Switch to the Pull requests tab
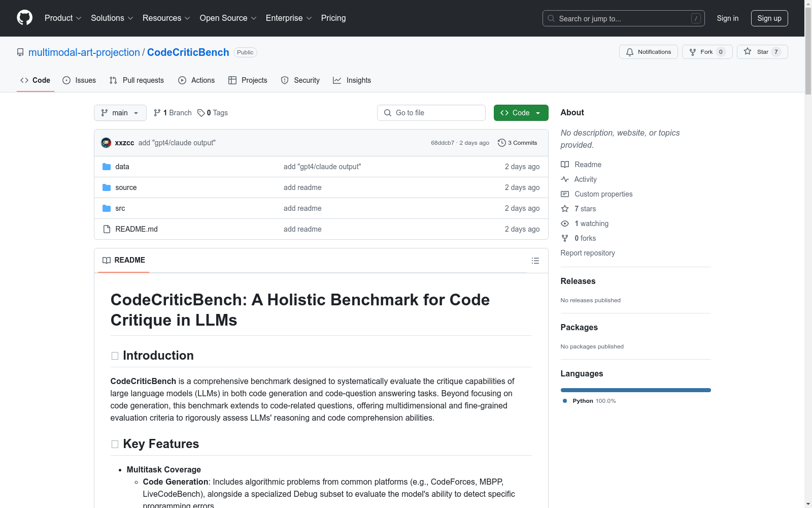Viewport: 812px width, 508px height. point(137,80)
